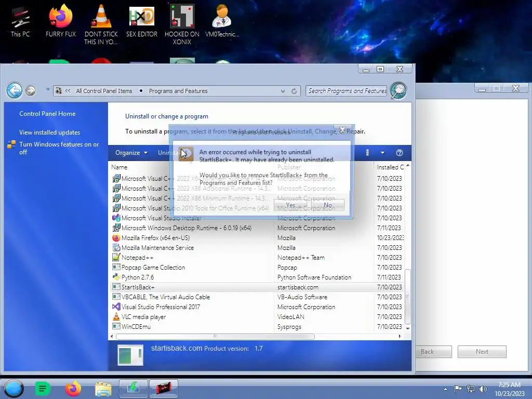Expand the address bar history dropdown
This screenshot has height=399, width=532.
point(283,91)
